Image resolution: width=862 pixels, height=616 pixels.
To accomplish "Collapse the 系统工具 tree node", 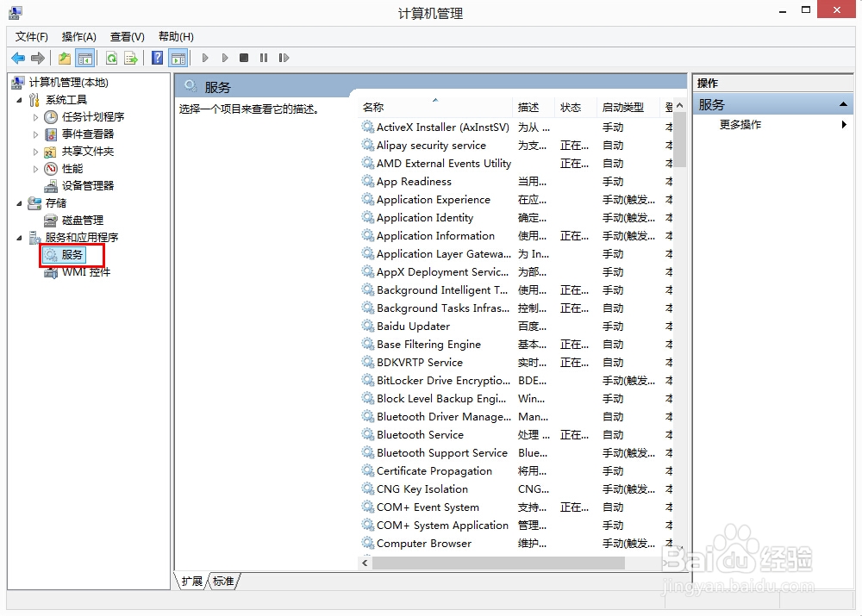I will (x=19, y=99).
